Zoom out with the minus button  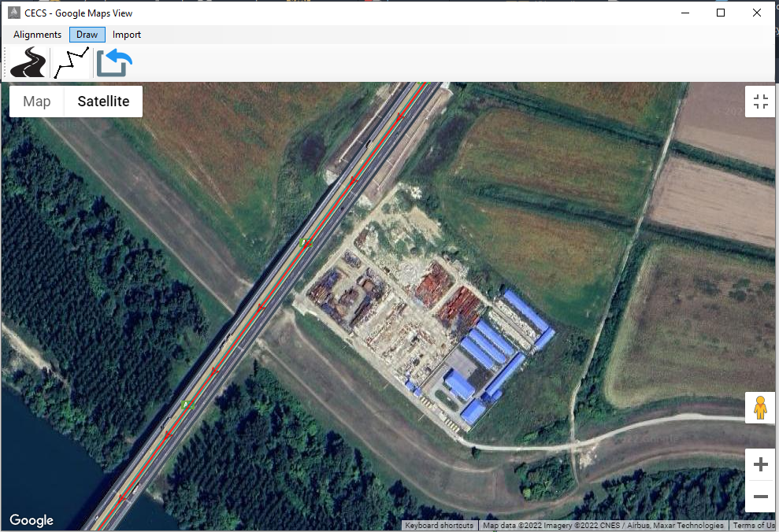coord(760,497)
